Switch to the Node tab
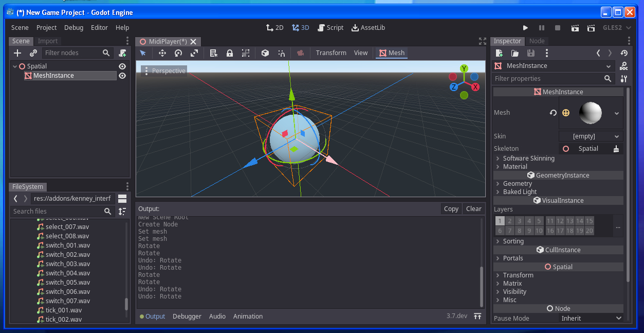 click(x=537, y=41)
